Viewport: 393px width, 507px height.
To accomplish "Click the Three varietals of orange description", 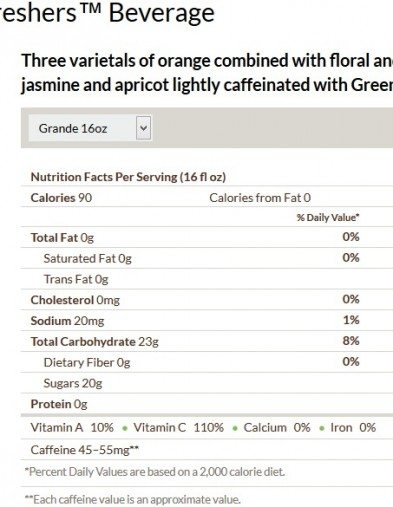I will click(x=207, y=73).
